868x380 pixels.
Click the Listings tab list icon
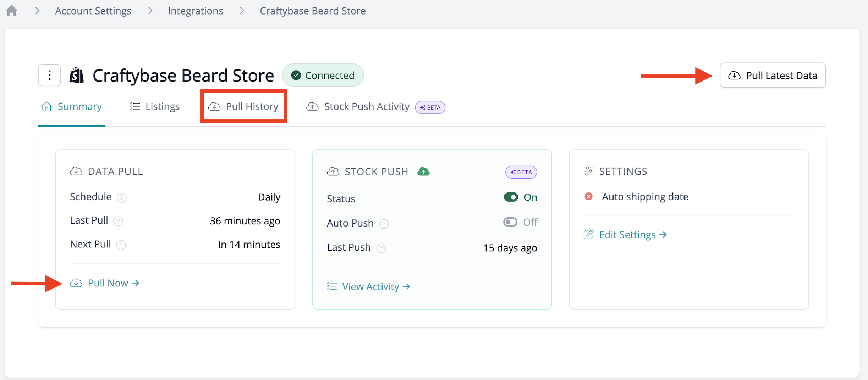pos(135,106)
